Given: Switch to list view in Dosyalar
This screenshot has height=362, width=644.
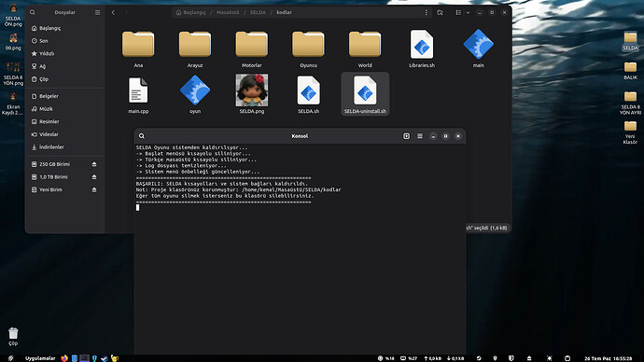Looking at the screenshot, I should pyautogui.click(x=458, y=12).
